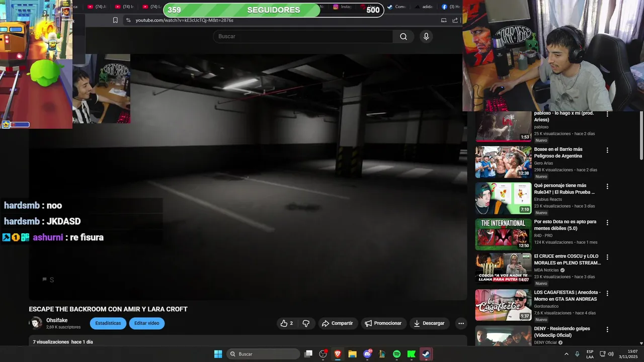This screenshot has width=644, height=362.
Task: Click the URL in the address bar
Action: pos(184,20)
